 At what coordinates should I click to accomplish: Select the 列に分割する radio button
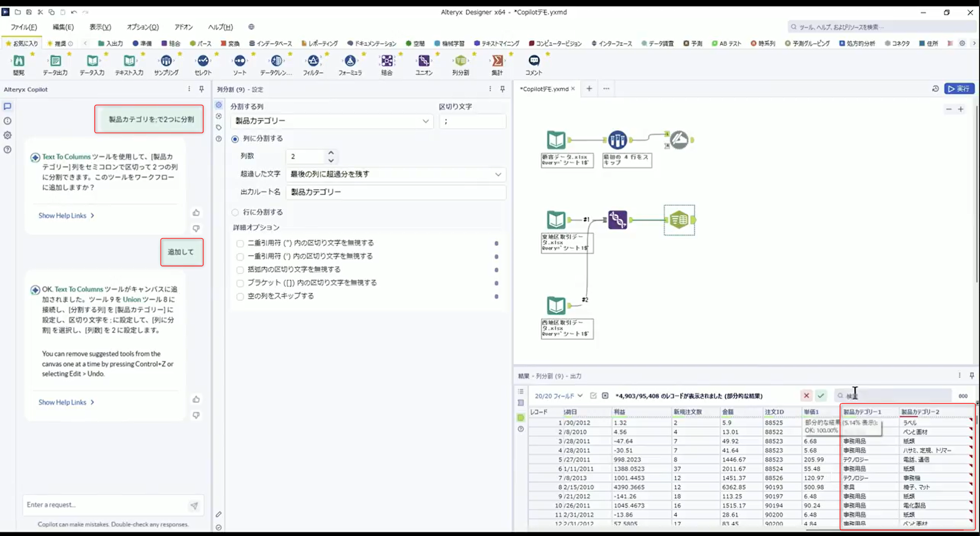(x=235, y=139)
